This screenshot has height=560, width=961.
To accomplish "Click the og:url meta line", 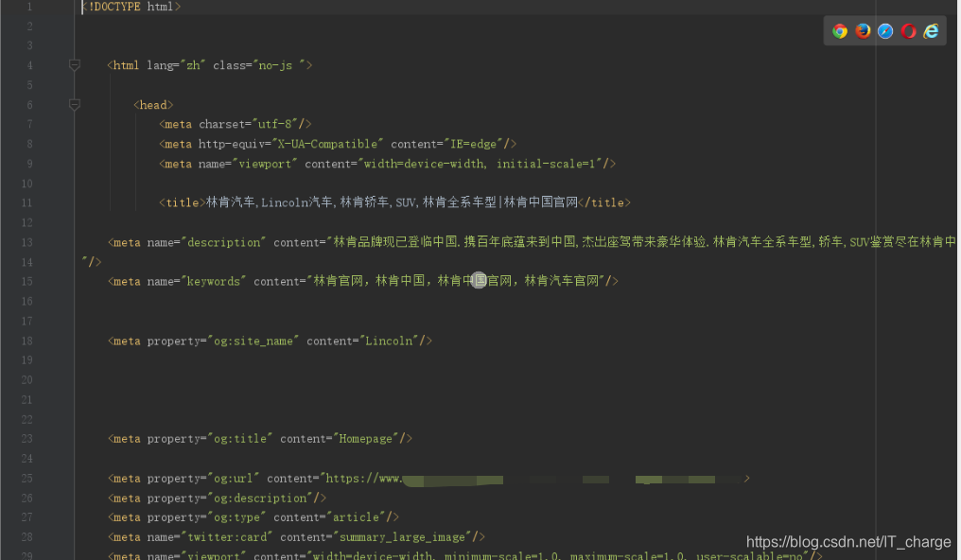I will (429, 479).
